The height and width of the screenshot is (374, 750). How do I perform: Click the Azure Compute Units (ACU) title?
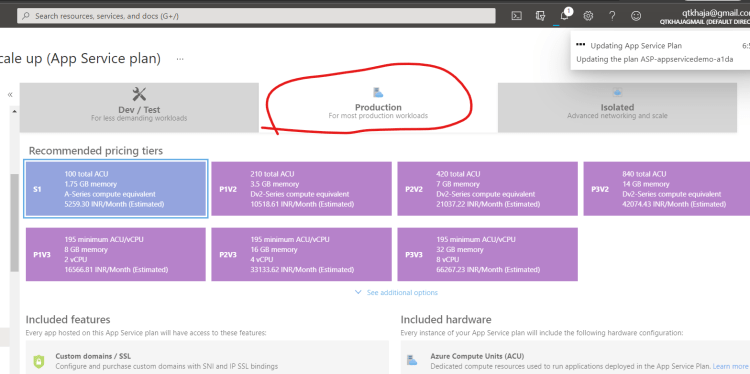tap(477, 356)
